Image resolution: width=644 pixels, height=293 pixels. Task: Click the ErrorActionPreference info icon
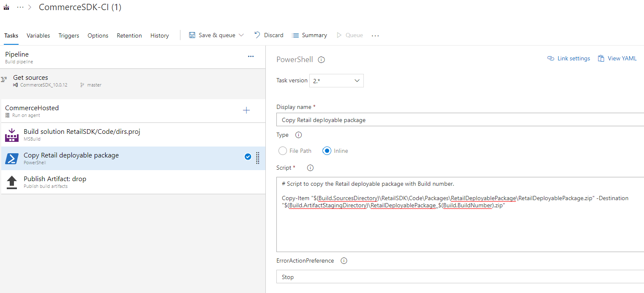[344, 260]
